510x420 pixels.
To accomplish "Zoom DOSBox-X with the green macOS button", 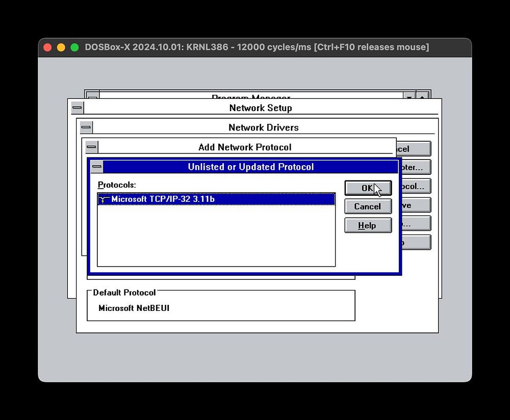I will [75, 47].
